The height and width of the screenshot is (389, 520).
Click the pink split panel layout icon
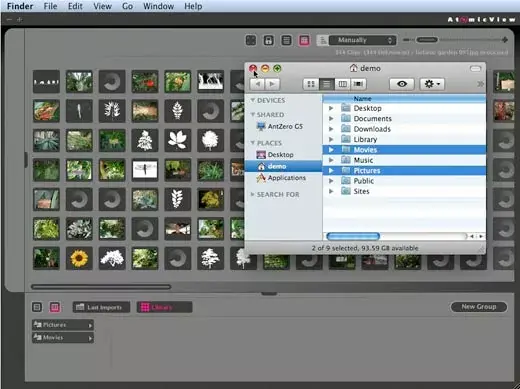pyautogui.click(x=55, y=307)
